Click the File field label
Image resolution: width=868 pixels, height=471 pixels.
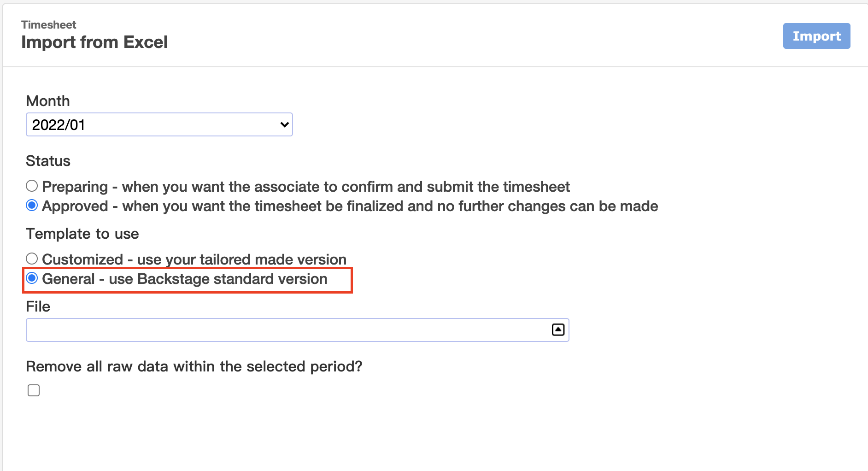pyautogui.click(x=38, y=306)
